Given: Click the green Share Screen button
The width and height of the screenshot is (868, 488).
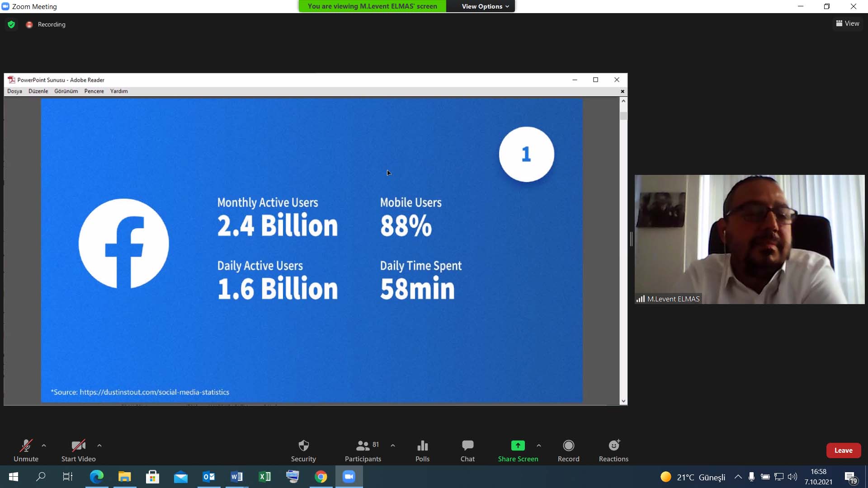Looking at the screenshot, I should click(518, 450).
